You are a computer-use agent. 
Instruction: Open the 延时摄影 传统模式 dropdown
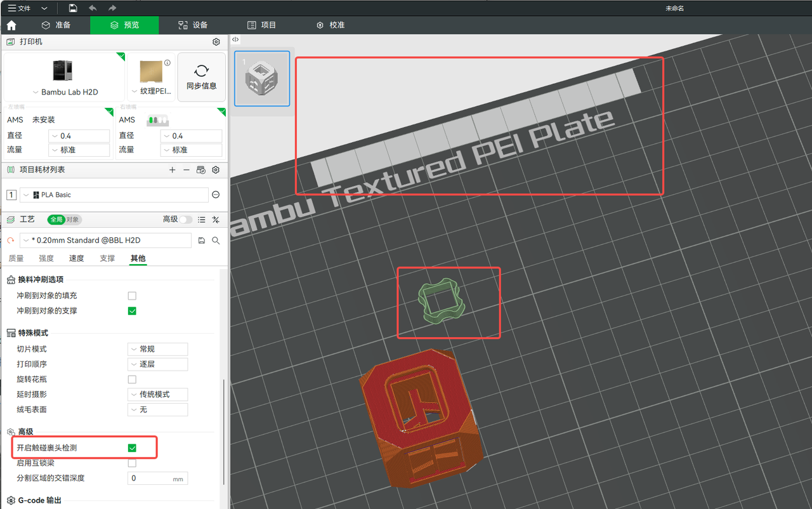(158, 394)
